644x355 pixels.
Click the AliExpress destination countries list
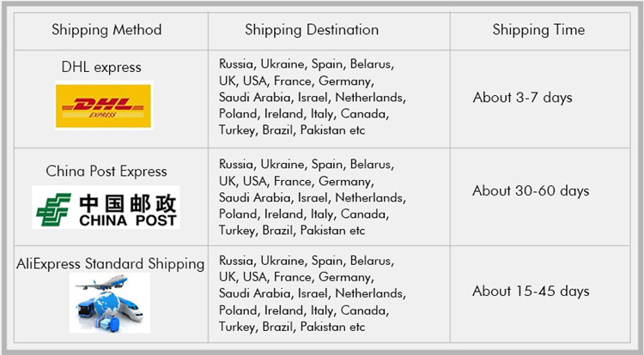[313, 294]
